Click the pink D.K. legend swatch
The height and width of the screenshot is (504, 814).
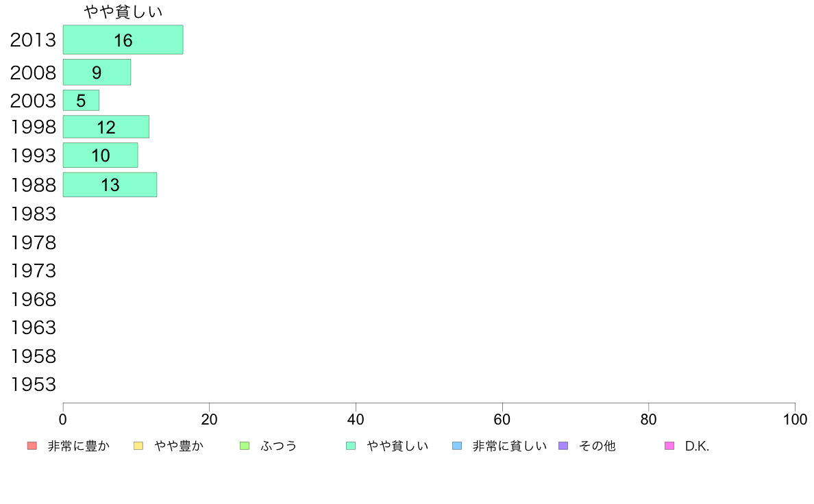coord(669,446)
